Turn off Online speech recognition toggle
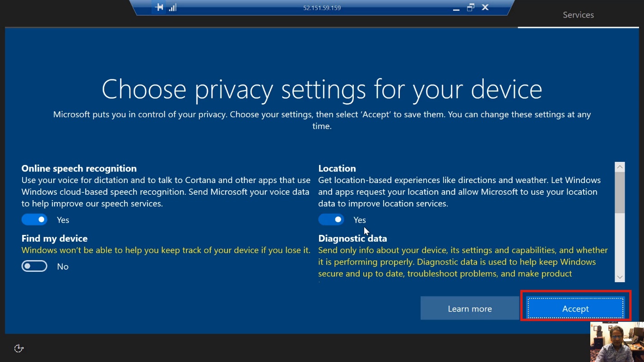Screen dimensions: 644x362 click(x=34, y=220)
